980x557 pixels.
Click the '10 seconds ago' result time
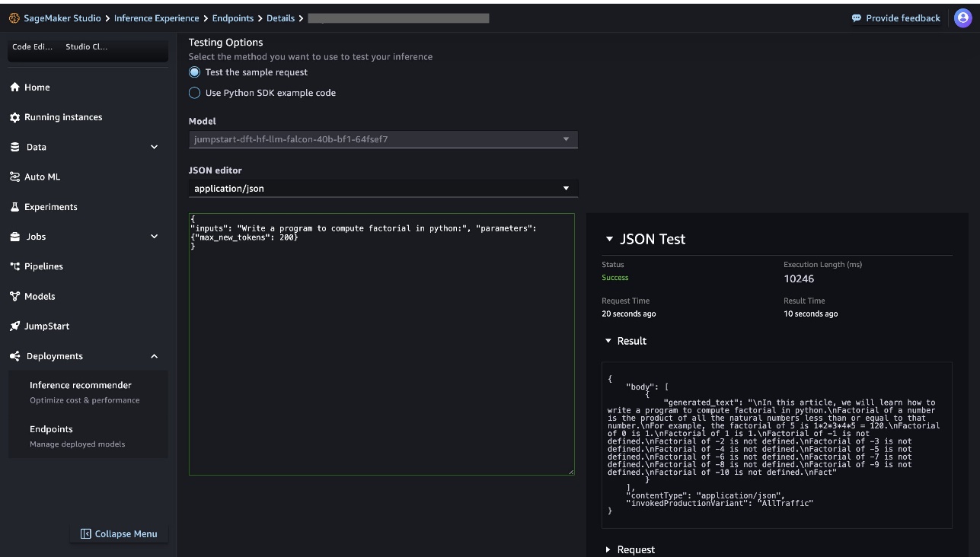point(811,314)
